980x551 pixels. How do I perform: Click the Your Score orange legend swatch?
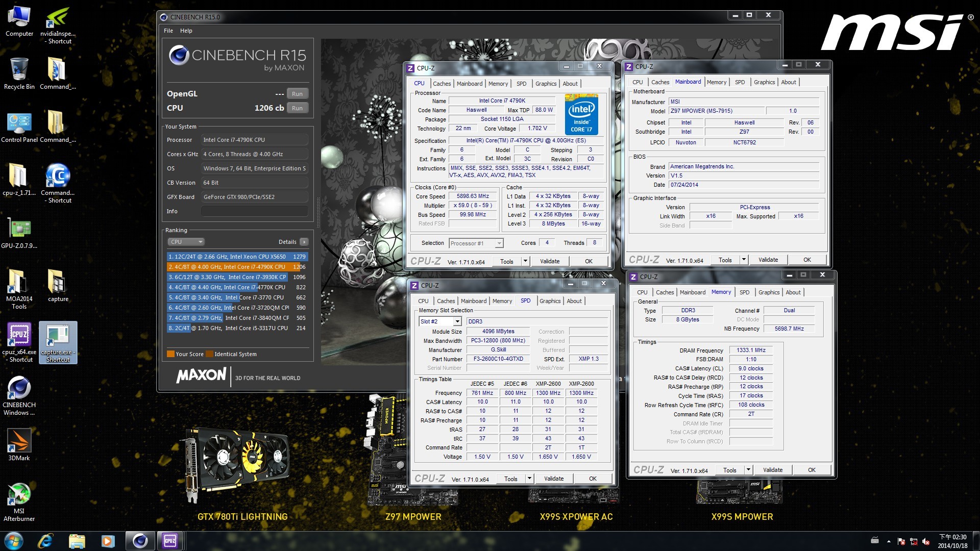point(170,354)
